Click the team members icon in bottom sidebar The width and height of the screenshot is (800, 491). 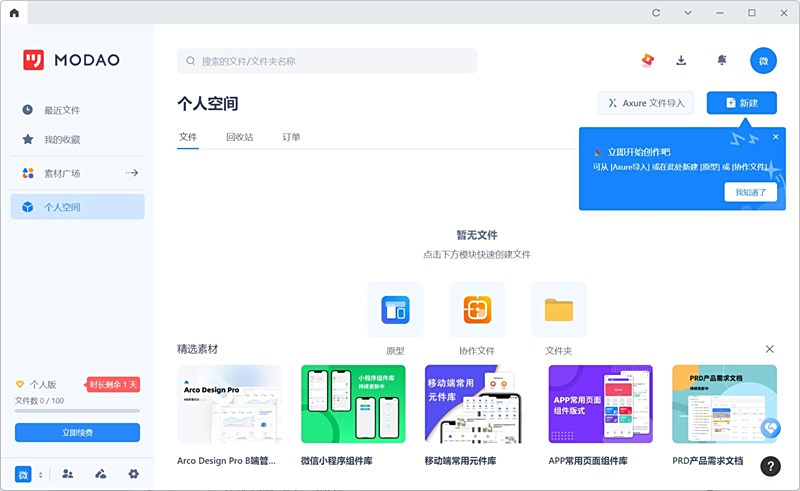(x=68, y=474)
